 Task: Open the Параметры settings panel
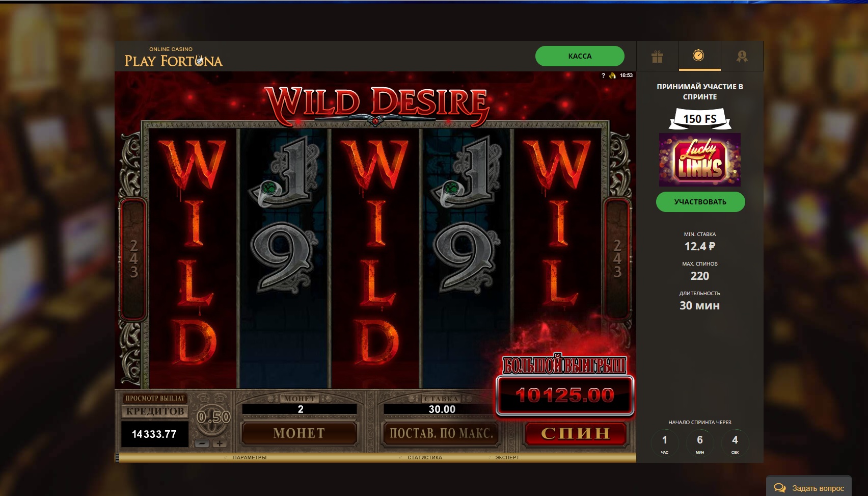250,457
